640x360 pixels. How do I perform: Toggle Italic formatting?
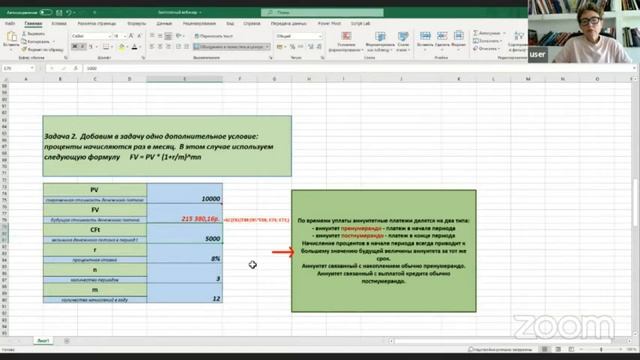coord(82,47)
